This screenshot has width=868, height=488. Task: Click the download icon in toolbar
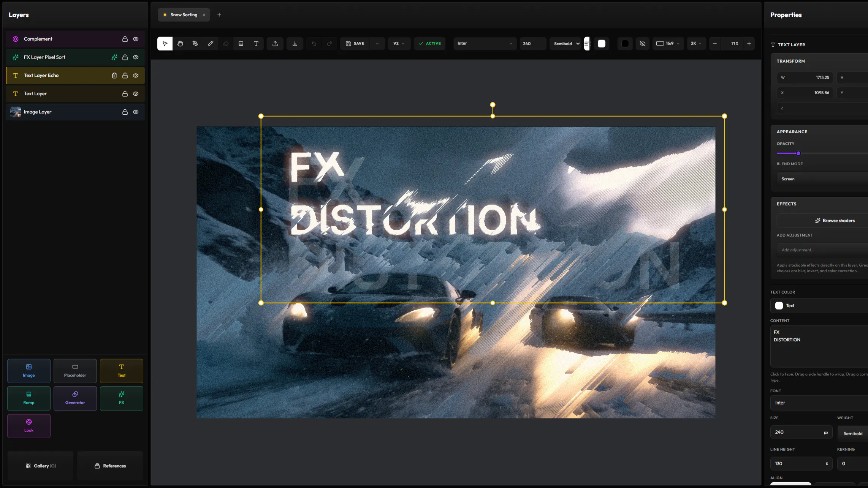(x=295, y=44)
